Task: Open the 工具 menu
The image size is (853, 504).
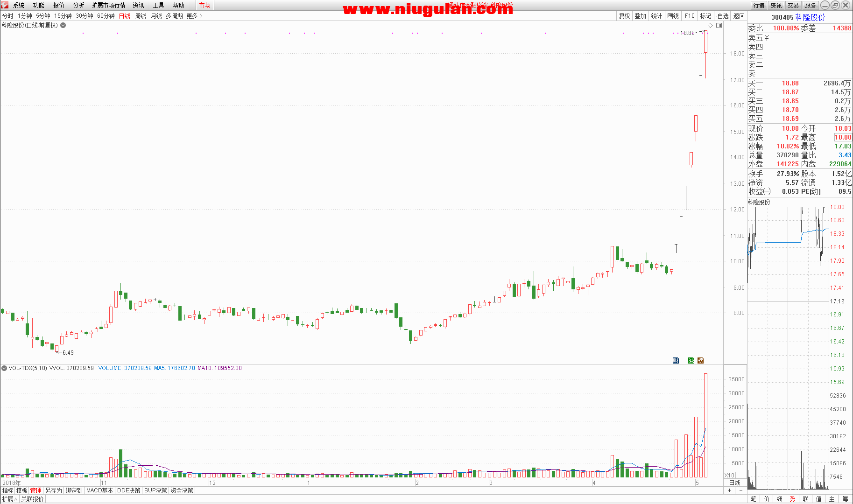Action: coord(159,5)
